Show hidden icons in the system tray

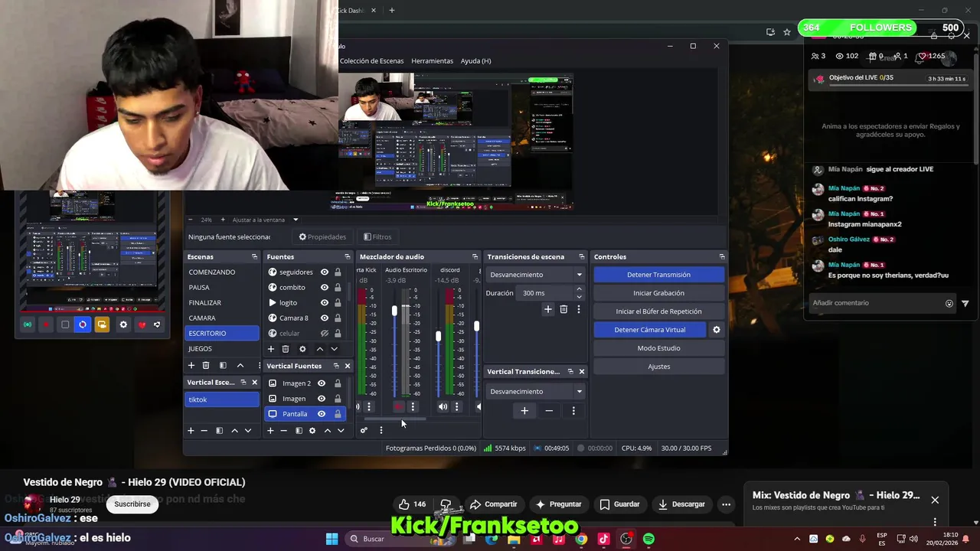point(797,539)
